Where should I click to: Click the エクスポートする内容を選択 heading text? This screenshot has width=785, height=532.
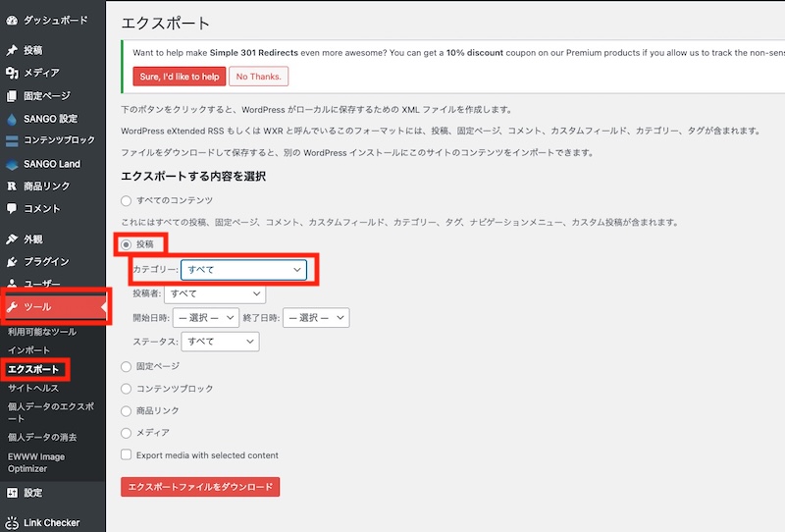pyautogui.click(x=193, y=177)
